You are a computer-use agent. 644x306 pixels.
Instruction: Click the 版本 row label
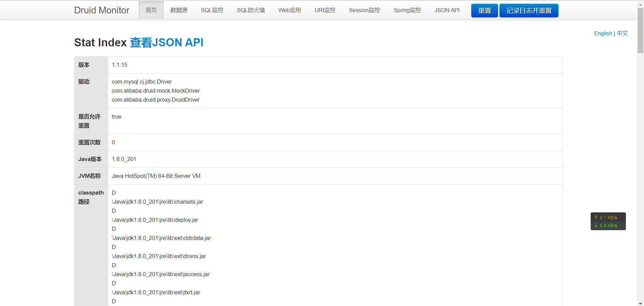(x=84, y=65)
